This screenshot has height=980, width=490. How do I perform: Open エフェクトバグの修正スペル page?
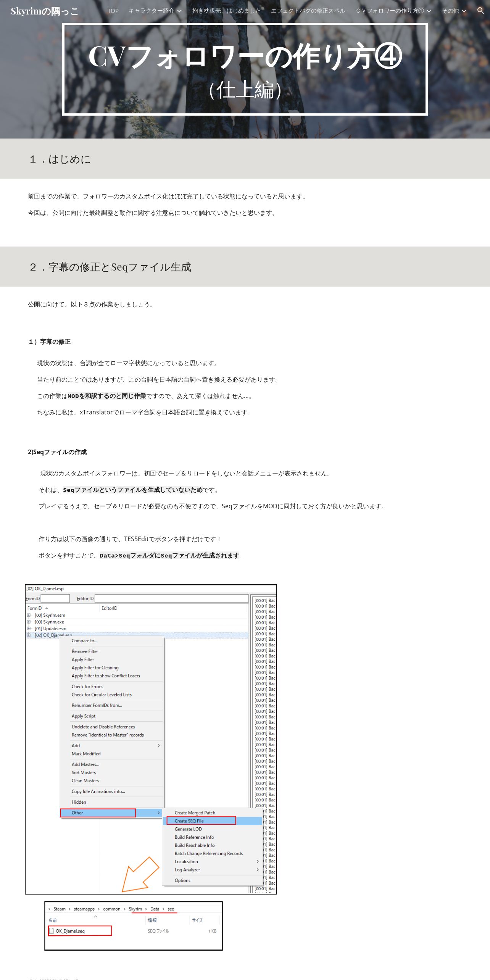pyautogui.click(x=308, y=11)
